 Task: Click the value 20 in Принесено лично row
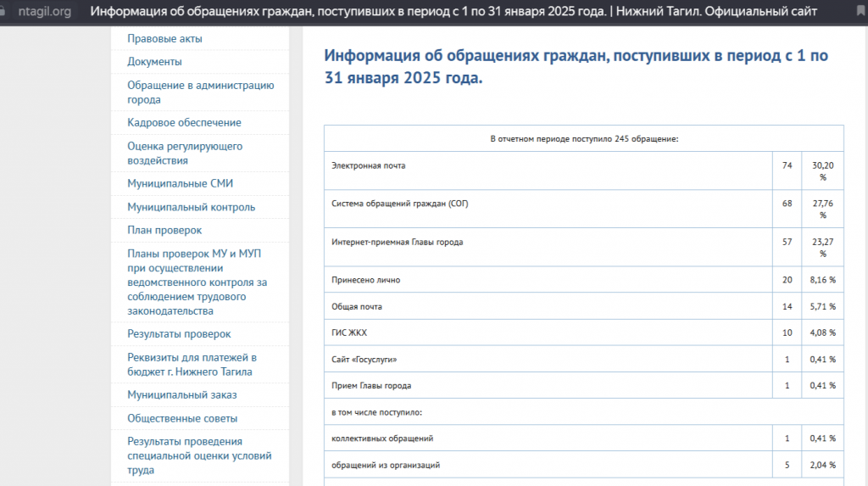click(787, 281)
